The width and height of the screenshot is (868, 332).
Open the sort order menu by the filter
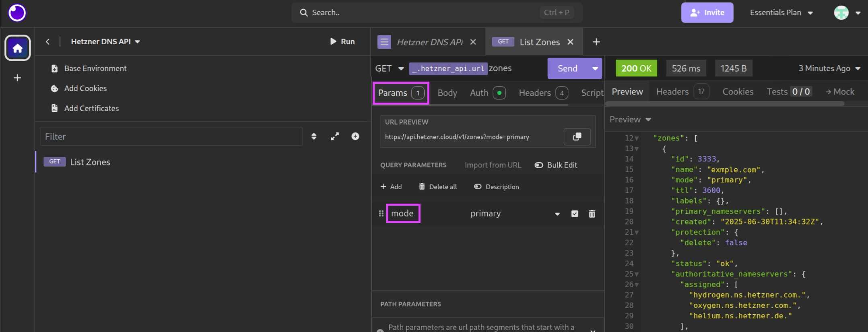pos(314,136)
